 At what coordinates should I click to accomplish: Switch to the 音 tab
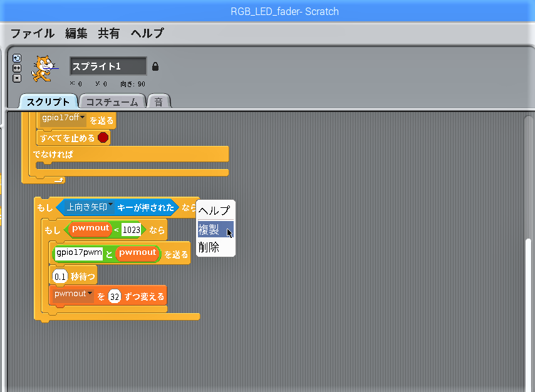[158, 101]
